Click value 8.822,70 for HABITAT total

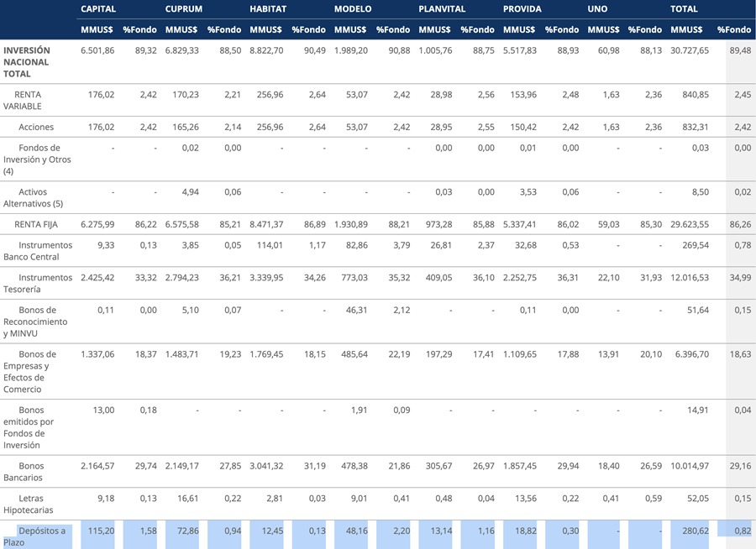266,50
